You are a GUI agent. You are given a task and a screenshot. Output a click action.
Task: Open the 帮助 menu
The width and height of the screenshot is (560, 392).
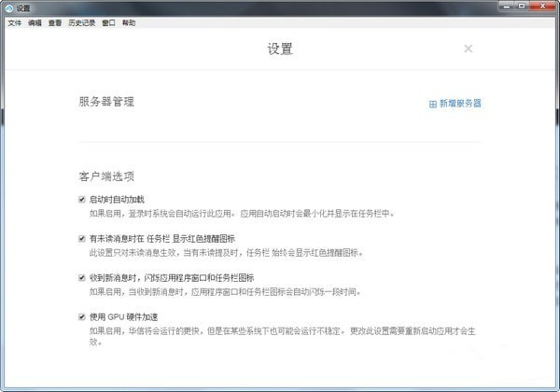point(129,22)
